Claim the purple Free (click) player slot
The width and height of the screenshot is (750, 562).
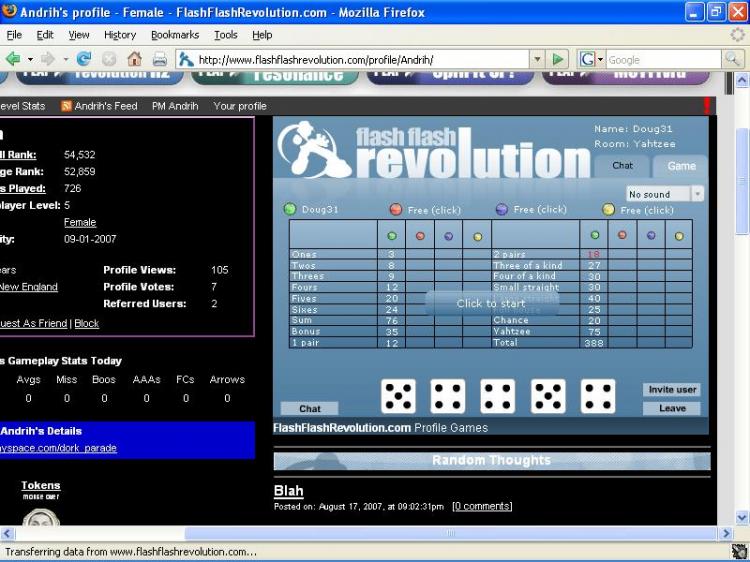tap(531, 209)
